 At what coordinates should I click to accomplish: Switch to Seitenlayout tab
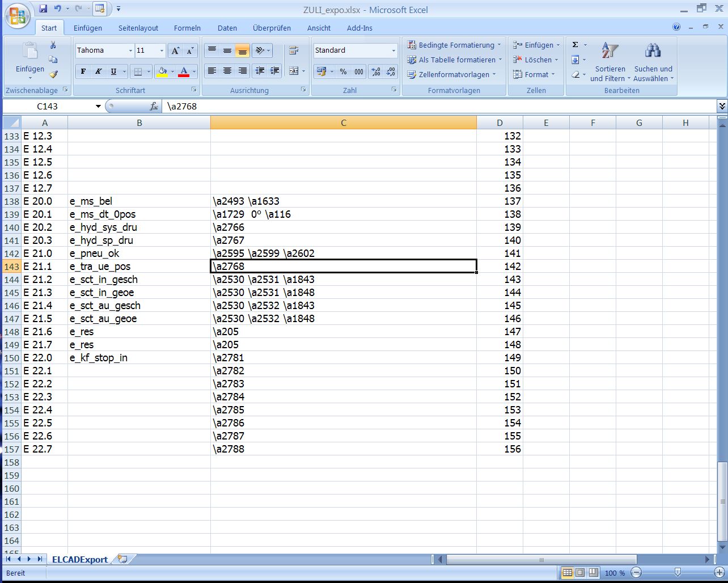(x=138, y=28)
